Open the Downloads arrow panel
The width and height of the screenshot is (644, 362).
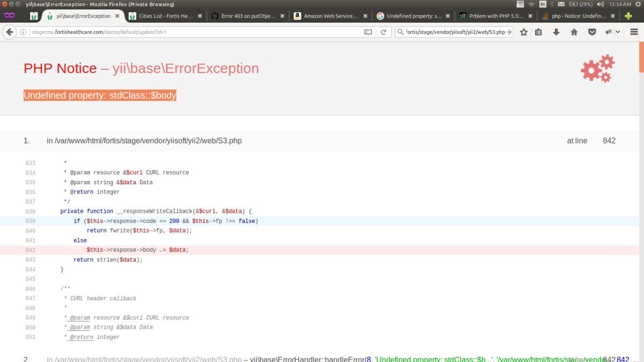pos(556,32)
